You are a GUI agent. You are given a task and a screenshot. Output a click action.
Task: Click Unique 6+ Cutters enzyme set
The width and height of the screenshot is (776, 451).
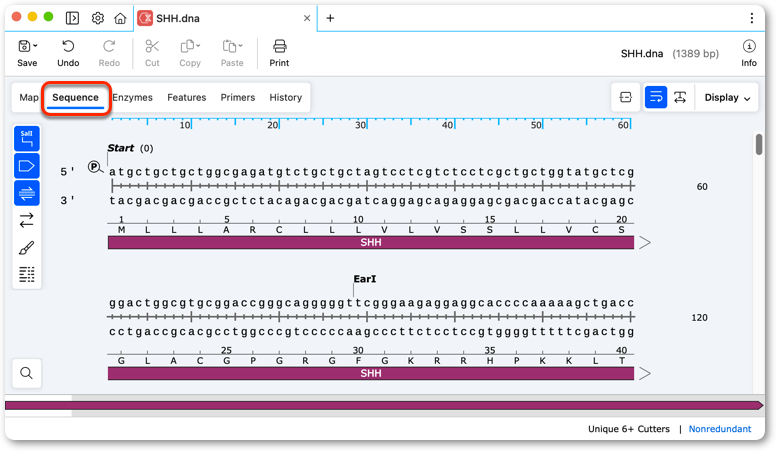pyautogui.click(x=629, y=429)
